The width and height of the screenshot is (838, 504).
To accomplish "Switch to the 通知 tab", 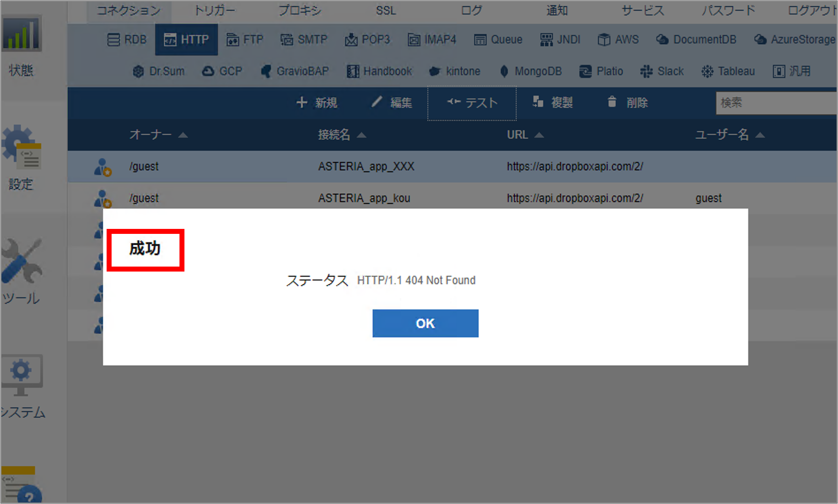I will [557, 11].
